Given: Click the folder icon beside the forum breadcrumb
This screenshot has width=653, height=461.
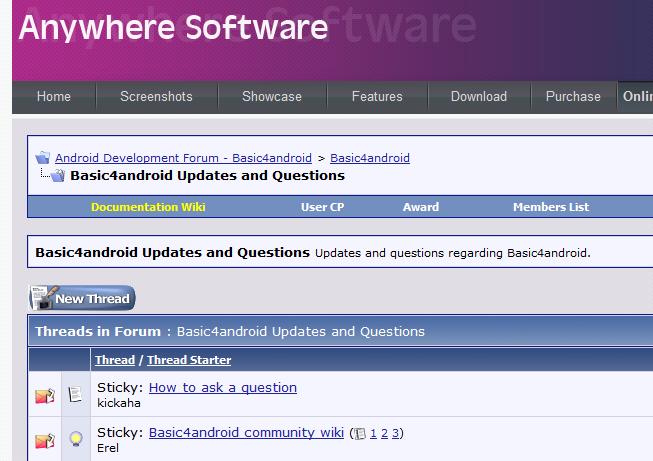Looking at the screenshot, I should (43, 158).
